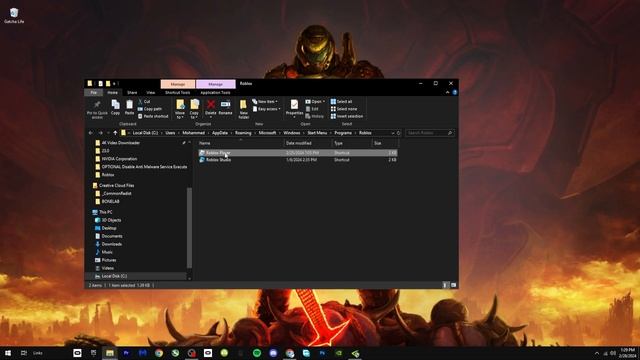Sort by the Name column header
Screen dimensions: 640x360
coord(240,143)
